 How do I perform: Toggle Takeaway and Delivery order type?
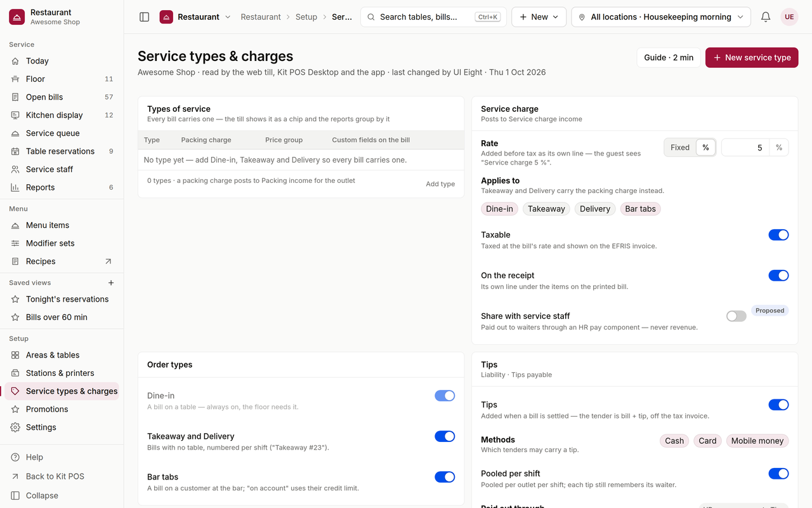pyautogui.click(x=445, y=436)
